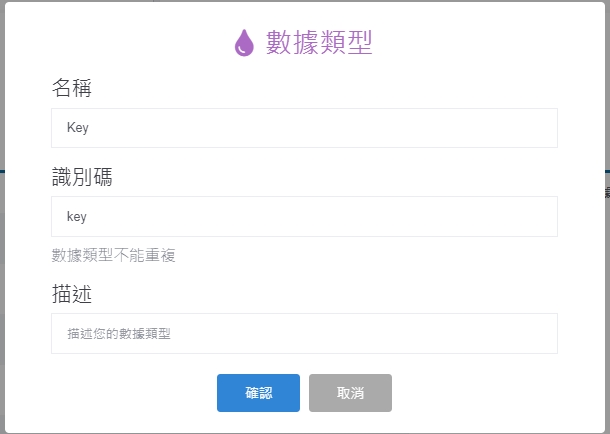
Task: Click blank dialog area right of 取消
Action: tap(480, 393)
